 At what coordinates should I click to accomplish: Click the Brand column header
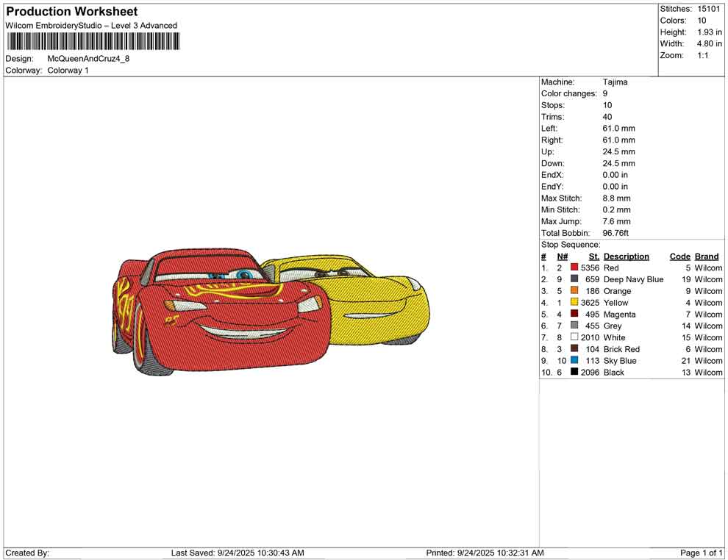click(x=707, y=256)
